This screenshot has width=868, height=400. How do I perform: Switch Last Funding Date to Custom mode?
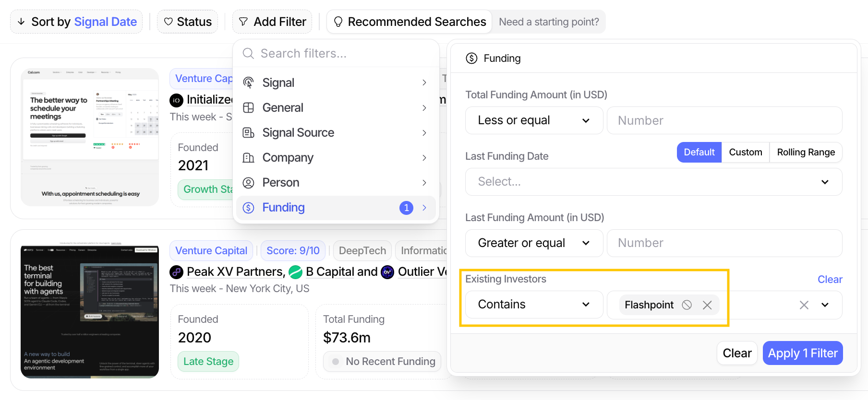[745, 152]
